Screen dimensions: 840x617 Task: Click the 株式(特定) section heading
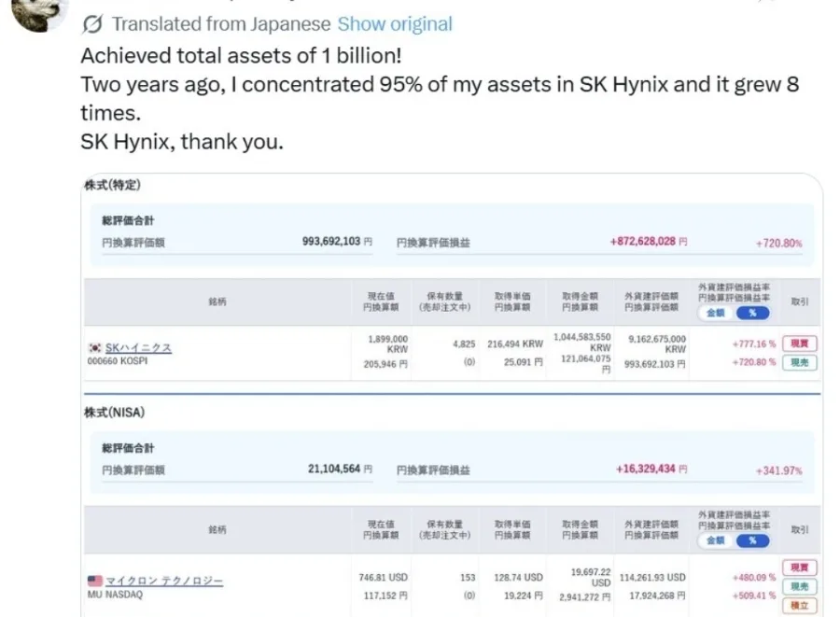pos(112,185)
